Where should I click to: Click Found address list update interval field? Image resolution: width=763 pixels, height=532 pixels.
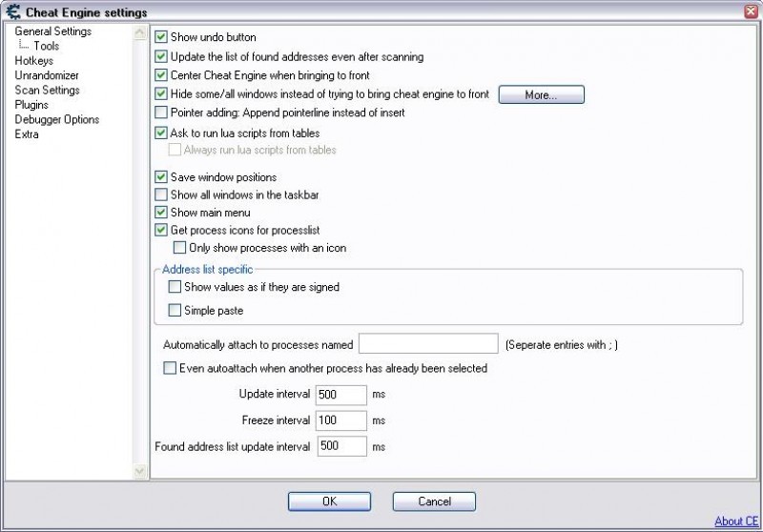point(342,446)
